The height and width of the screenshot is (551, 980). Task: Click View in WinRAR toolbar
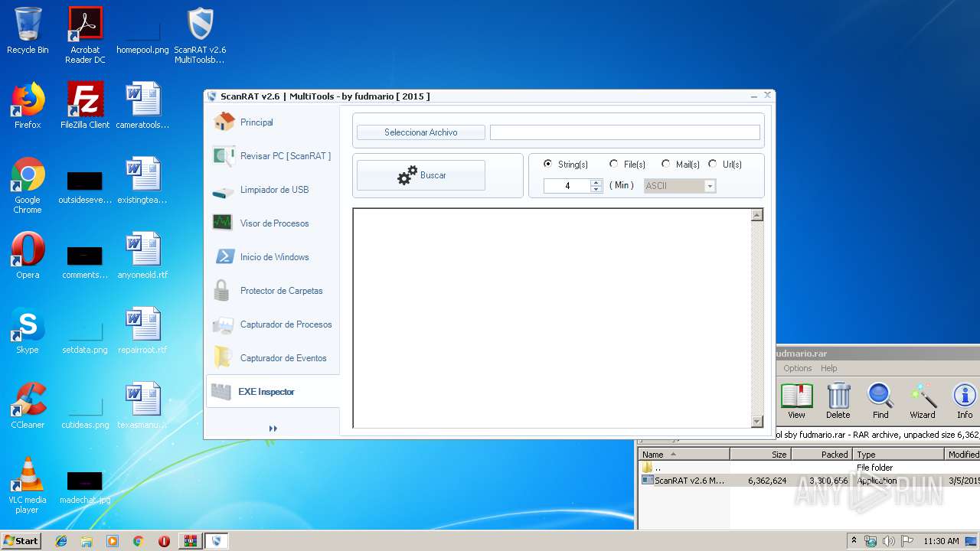(x=797, y=401)
